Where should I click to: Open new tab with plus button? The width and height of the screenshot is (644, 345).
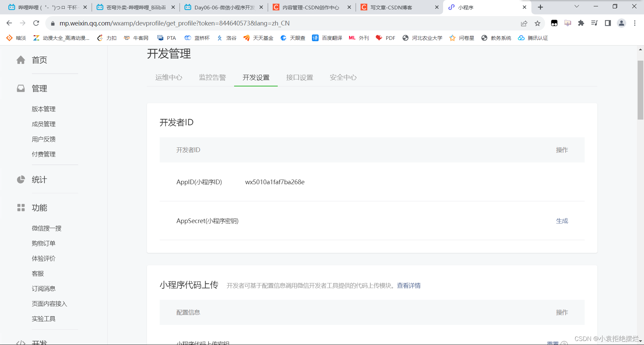[x=540, y=7]
